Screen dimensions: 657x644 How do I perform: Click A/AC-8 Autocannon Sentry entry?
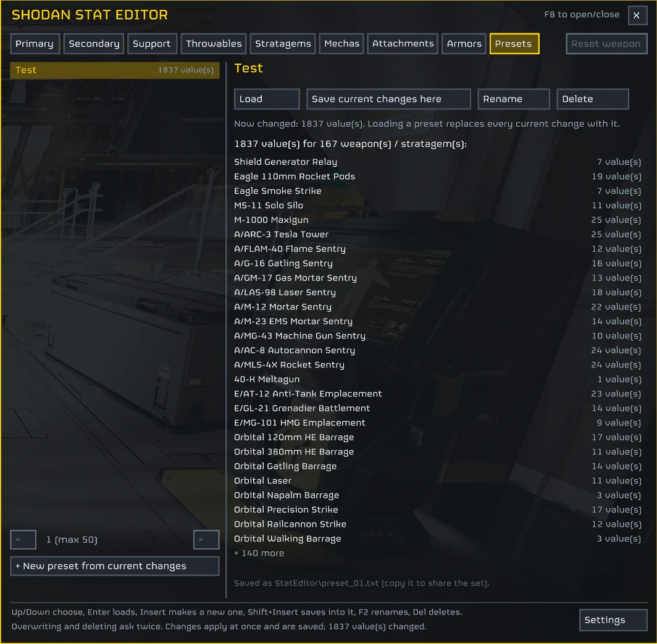pyautogui.click(x=437, y=350)
